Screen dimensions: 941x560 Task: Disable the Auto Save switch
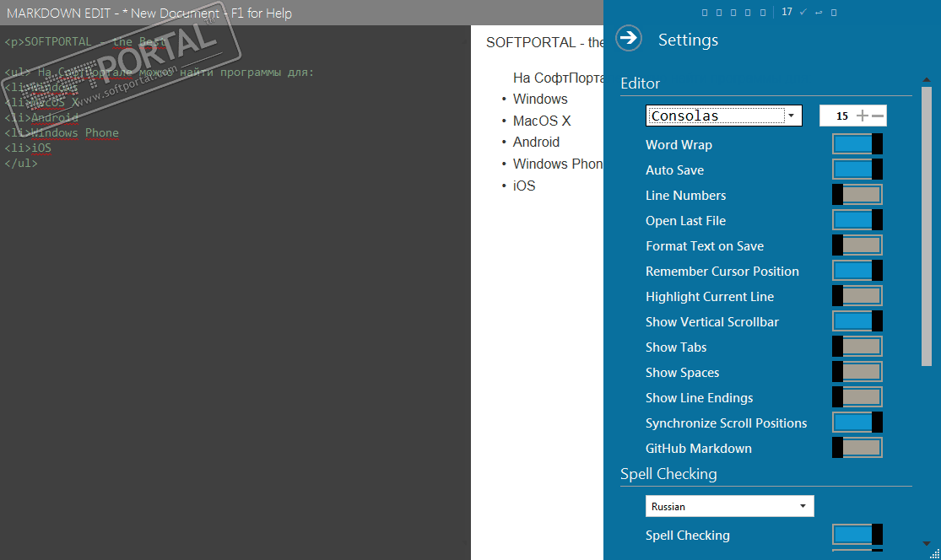[x=857, y=170]
